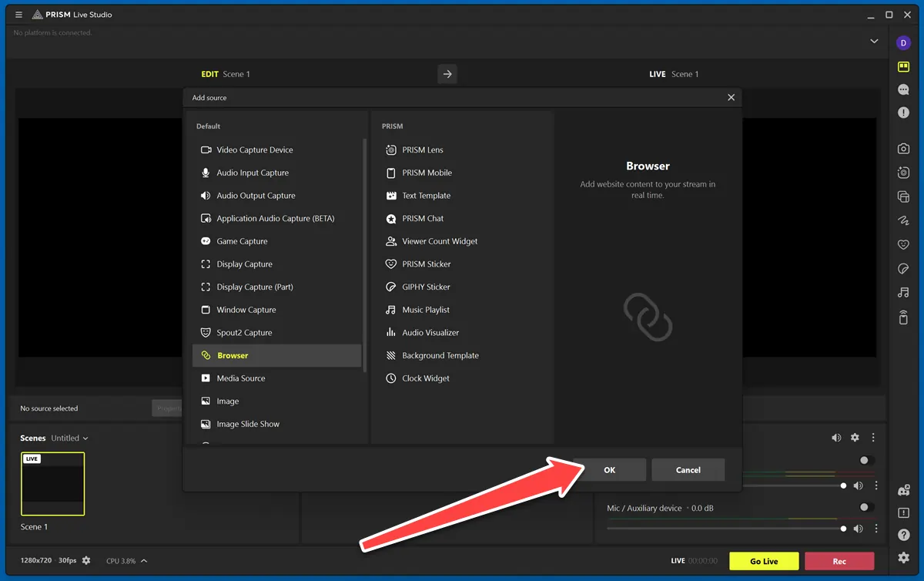Open the chat panel in right sidebar
Viewport: 924px width, 581px height.
[x=903, y=89]
